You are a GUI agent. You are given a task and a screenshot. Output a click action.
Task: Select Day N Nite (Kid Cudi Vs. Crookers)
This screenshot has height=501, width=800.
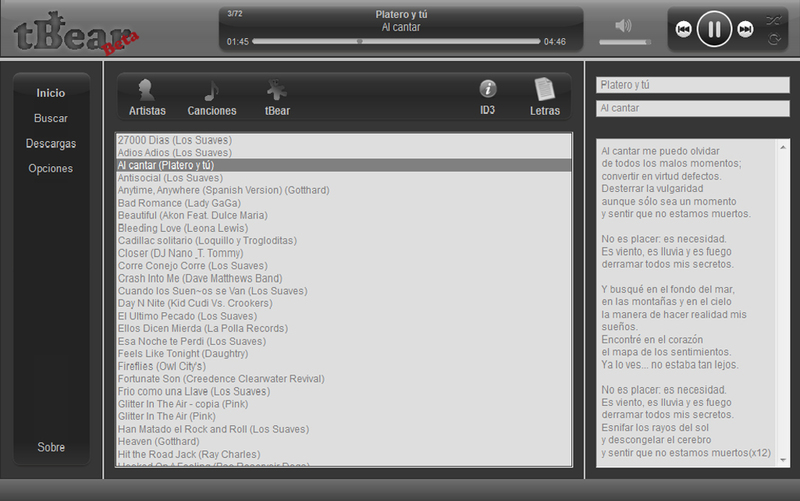click(x=344, y=303)
